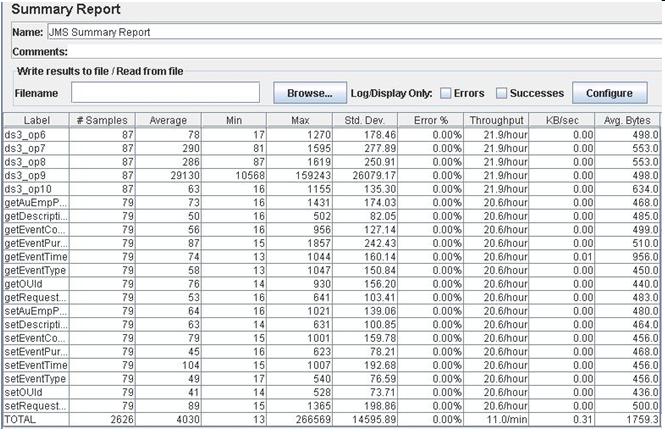Click the Average column header
Image resolution: width=665 pixels, height=432 pixels.
coord(167,120)
